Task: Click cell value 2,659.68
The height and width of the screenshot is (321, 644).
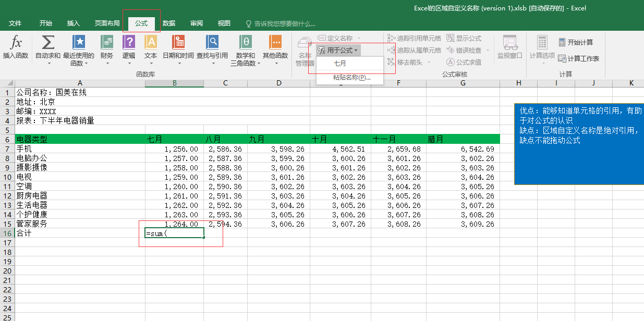Action: pos(399,149)
